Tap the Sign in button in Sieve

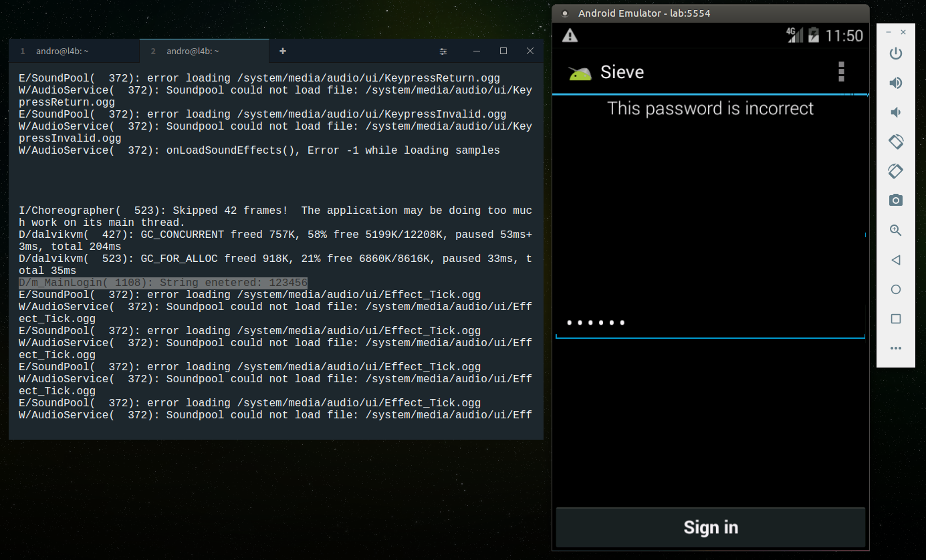click(710, 527)
